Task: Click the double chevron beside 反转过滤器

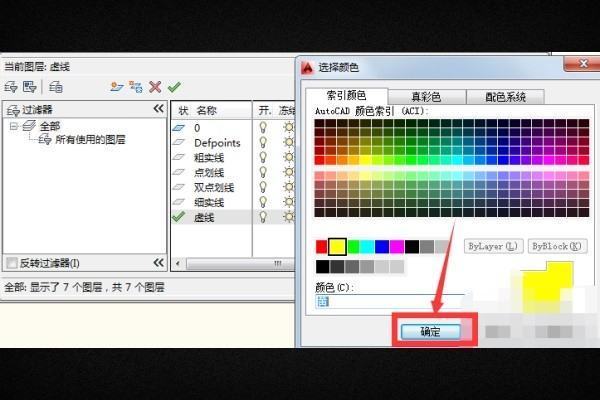Action: point(157,262)
